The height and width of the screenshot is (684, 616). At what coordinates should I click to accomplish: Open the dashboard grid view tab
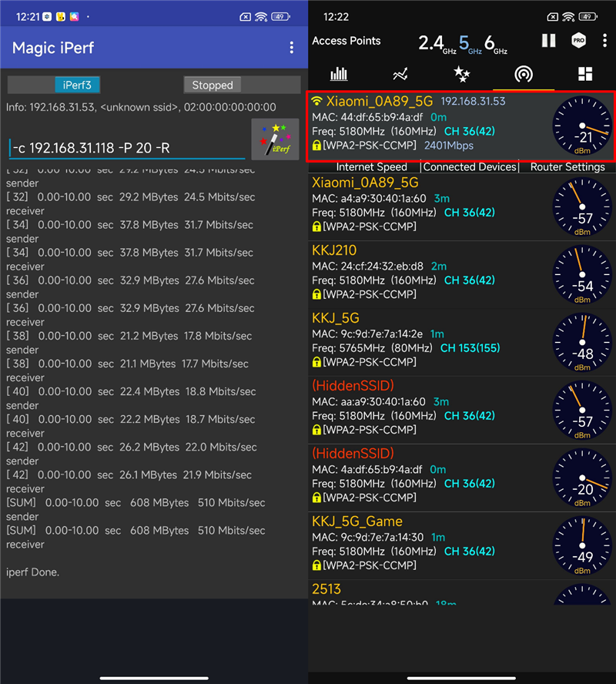click(585, 74)
